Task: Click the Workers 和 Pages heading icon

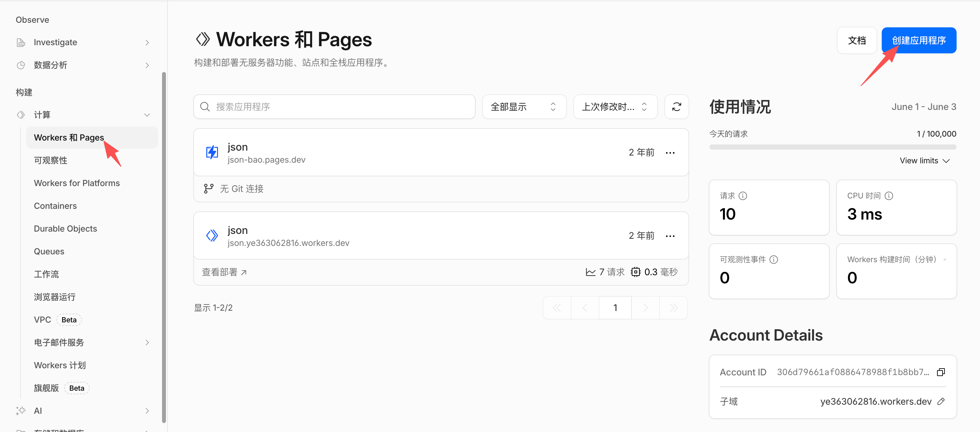Action: (203, 39)
